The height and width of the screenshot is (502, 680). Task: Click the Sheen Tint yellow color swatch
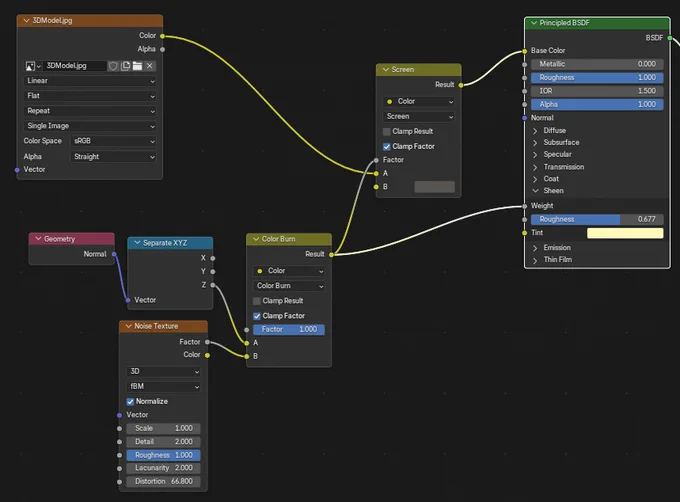[625, 233]
